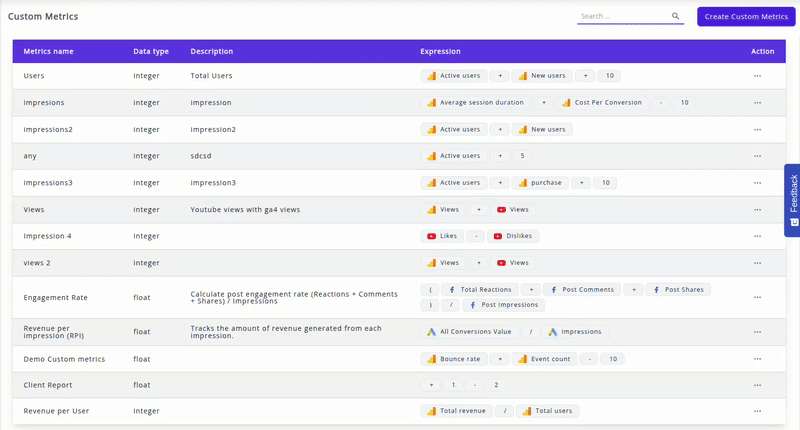Click the Average session duration chip
Screen dimensions: 800x430
point(474,102)
